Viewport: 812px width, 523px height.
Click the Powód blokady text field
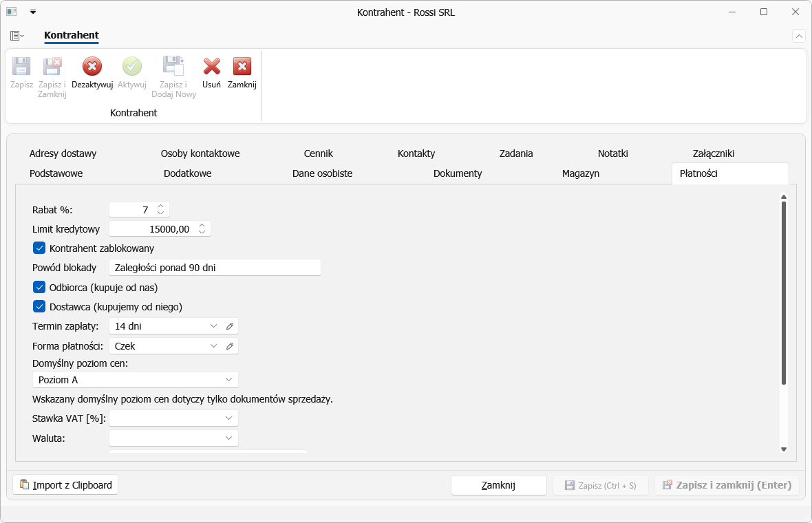tap(215, 268)
